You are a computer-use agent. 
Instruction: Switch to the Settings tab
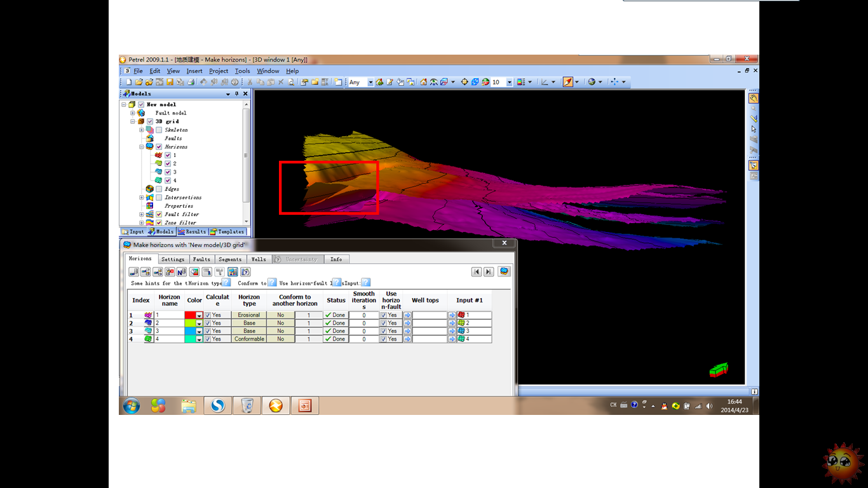point(173,259)
